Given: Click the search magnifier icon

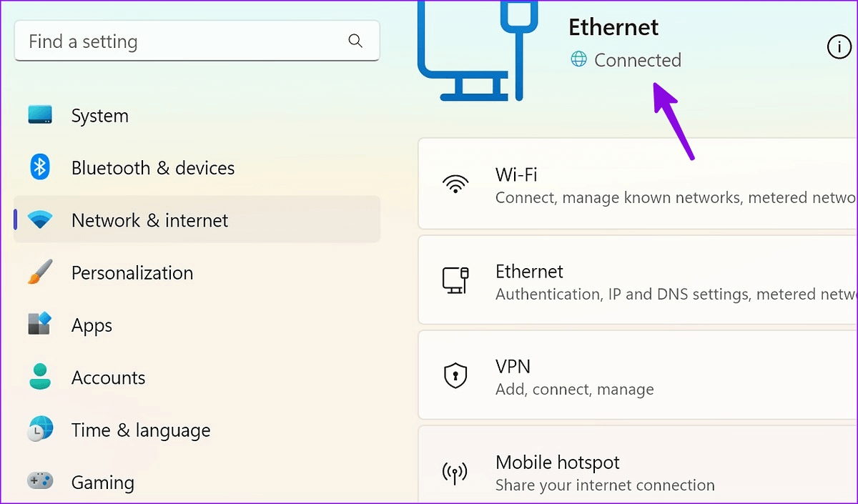Looking at the screenshot, I should click(x=355, y=41).
